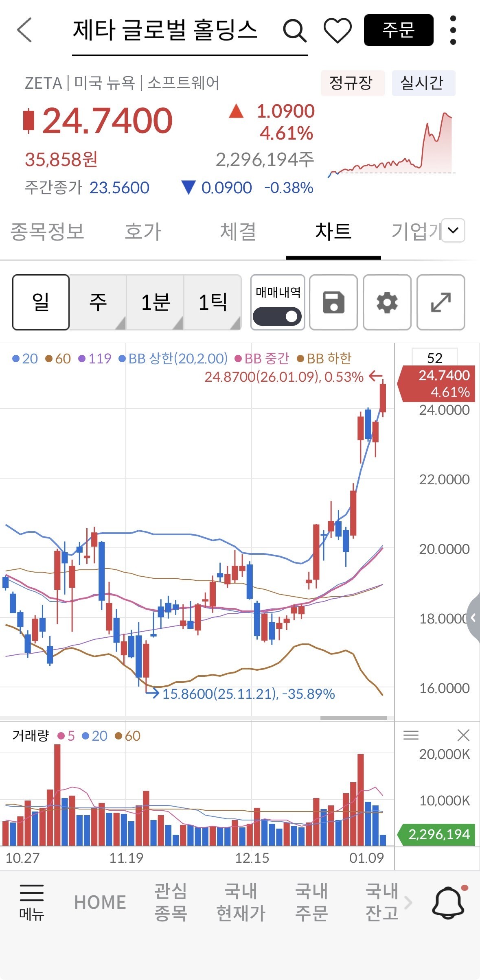Image resolution: width=480 pixels, height=980 pixels.
Task: Go back with the left arrow icon
Action: [x=24, y=30]
